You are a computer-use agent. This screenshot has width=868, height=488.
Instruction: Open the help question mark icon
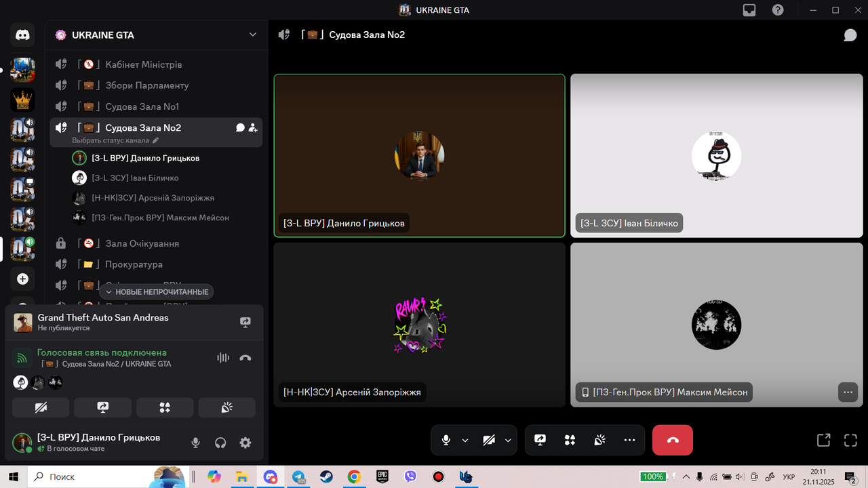[x=778, y=10]
